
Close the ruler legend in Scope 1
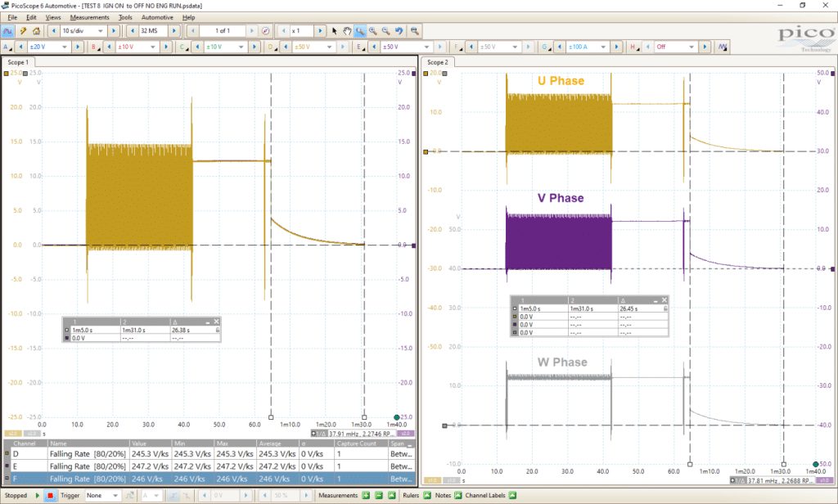point(216,322)
